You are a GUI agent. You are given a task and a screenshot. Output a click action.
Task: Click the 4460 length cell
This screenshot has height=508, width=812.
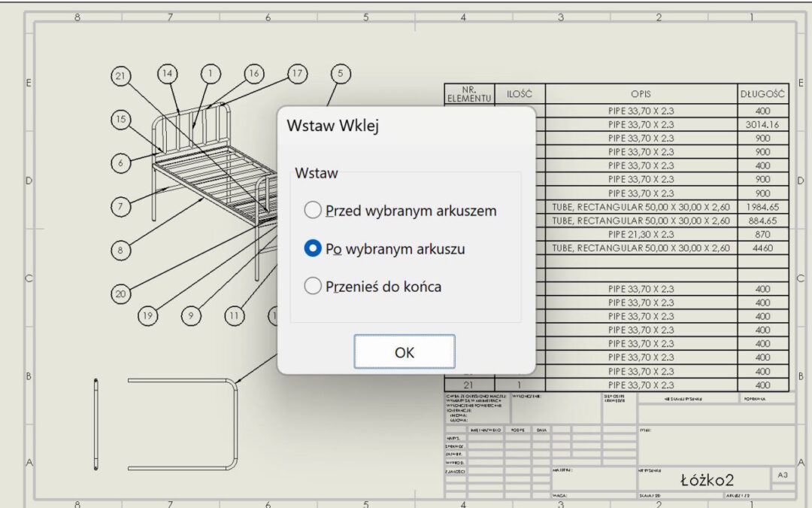point(762,248)
